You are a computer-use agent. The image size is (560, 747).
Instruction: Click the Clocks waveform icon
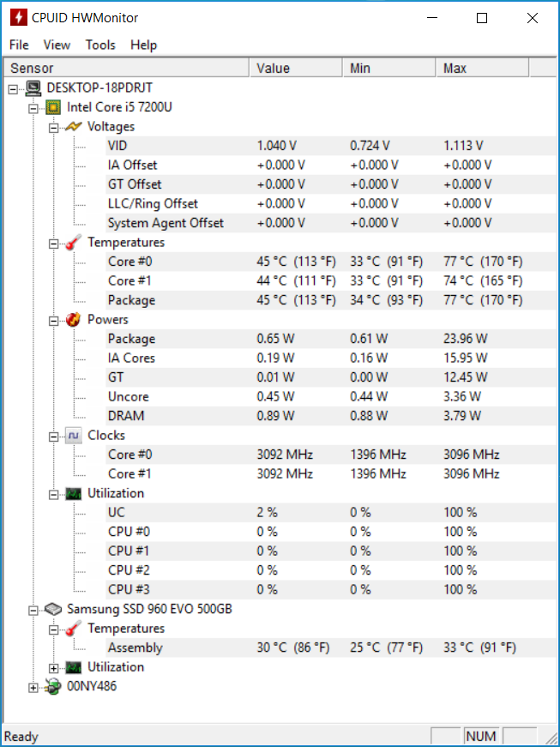[74, 436]
